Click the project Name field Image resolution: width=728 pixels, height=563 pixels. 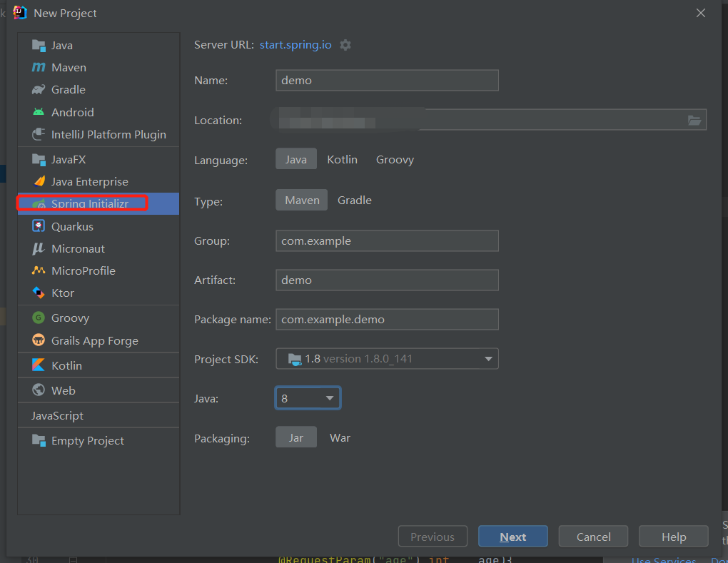pos(388,81)
